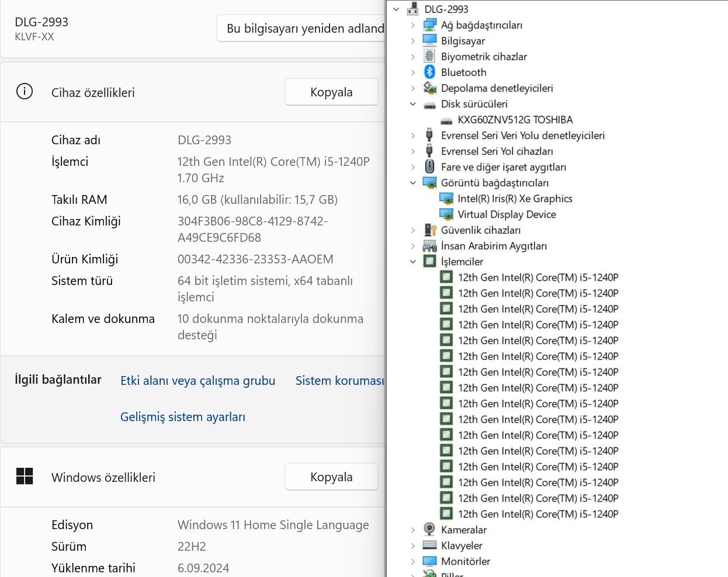Click the Virtual Display Device icon
Screen dimensions: 728x577
(446, 214)
